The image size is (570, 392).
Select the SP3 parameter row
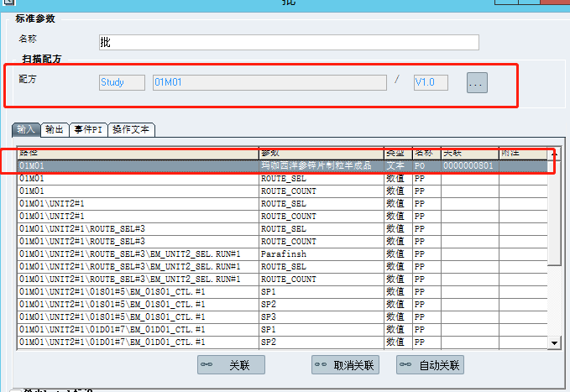(x=282, y=317)
